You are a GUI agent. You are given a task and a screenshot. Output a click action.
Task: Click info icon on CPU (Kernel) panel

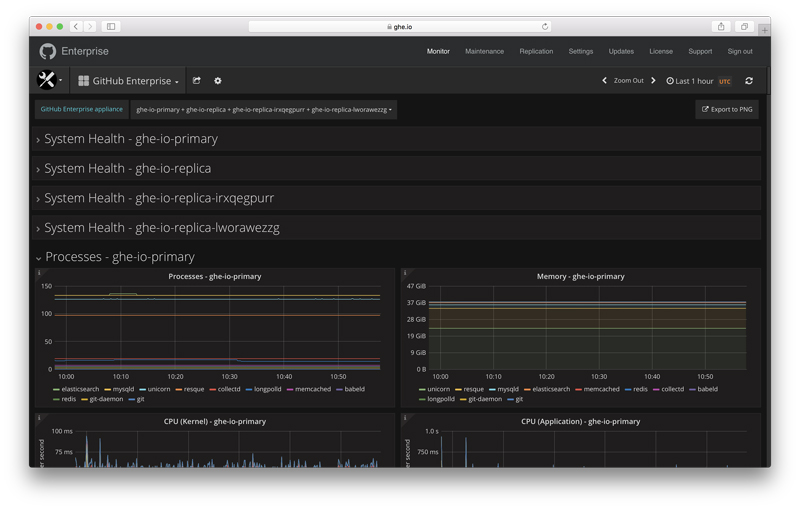(39, 418)
